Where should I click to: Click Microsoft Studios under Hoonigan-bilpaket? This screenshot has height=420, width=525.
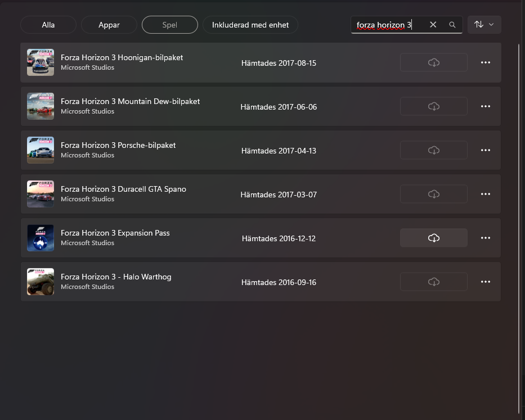[87, 67]
